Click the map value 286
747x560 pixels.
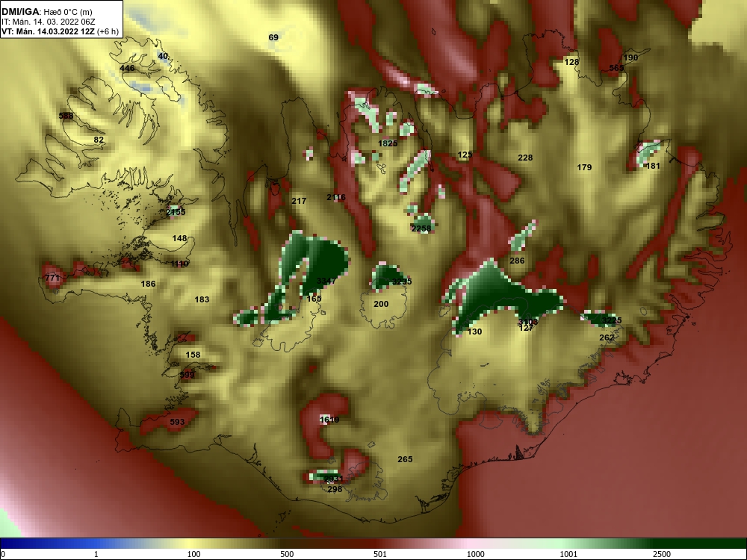point(517,261)
